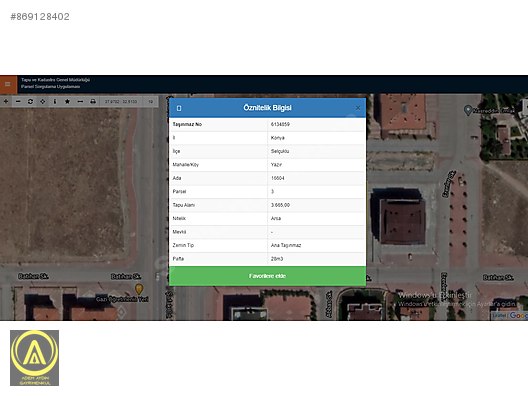Click the coordinates display in the toolbar
Screen dimensions: 528x396
point(121,101)
